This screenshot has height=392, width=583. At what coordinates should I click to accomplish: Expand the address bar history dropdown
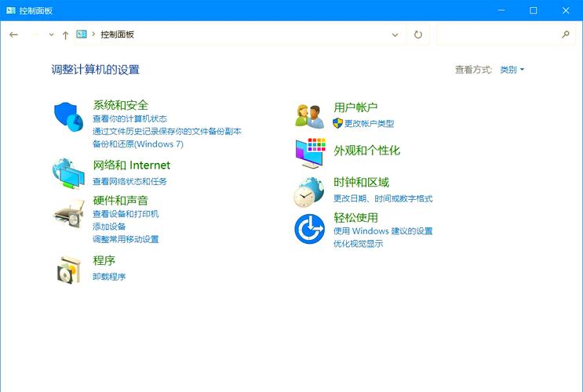click(395, 35)
